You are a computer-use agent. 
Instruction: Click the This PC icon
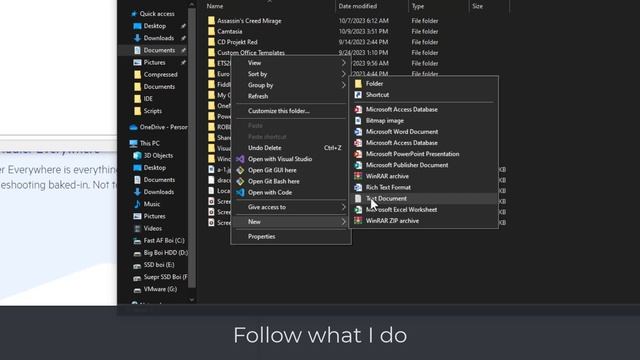click(x=133, y=143)
